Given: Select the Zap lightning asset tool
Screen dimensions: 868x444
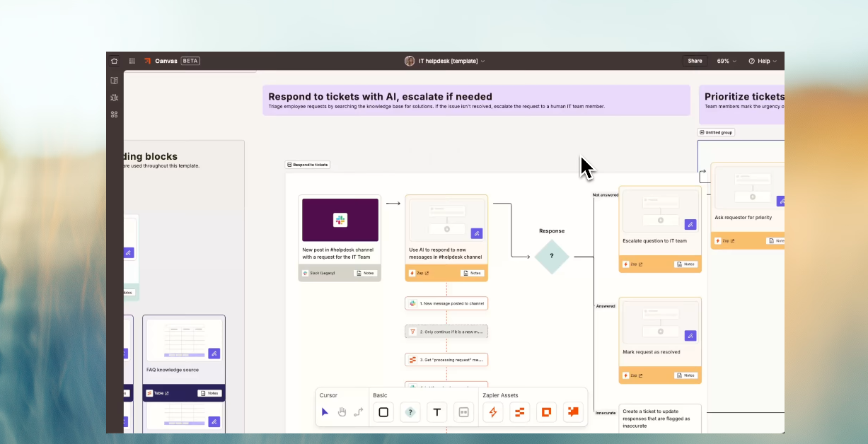Looking at the screenshot, I should click(493, 412).
